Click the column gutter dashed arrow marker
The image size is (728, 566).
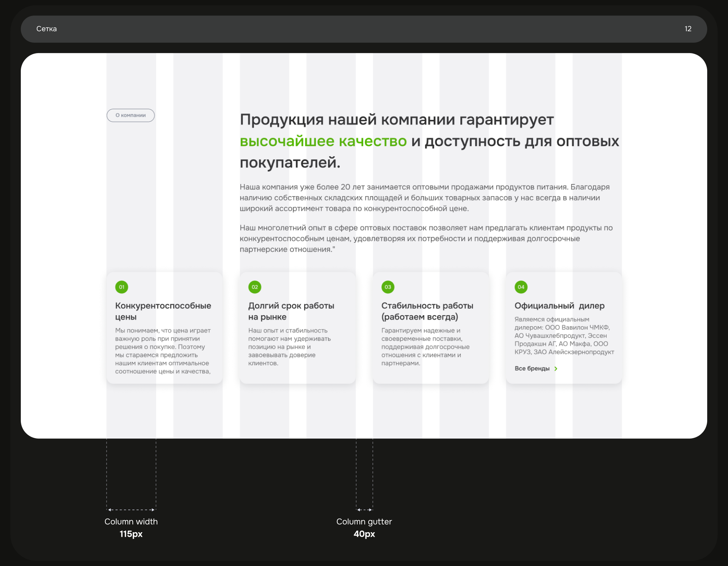(x=364, y=510)
